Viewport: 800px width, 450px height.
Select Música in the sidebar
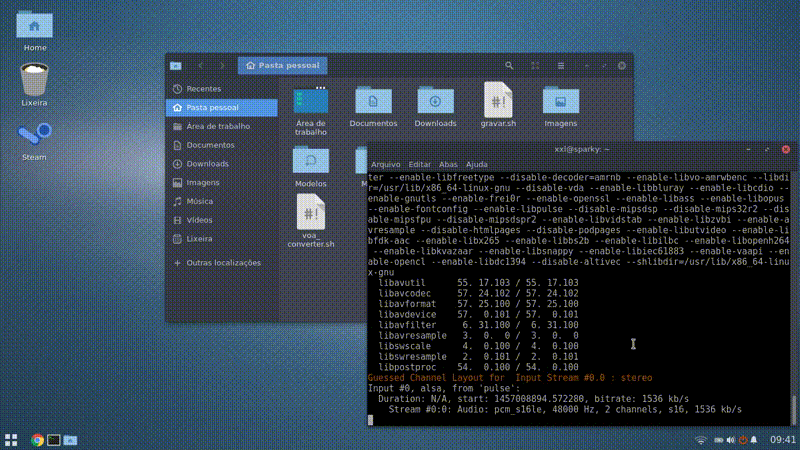[199, 202]
